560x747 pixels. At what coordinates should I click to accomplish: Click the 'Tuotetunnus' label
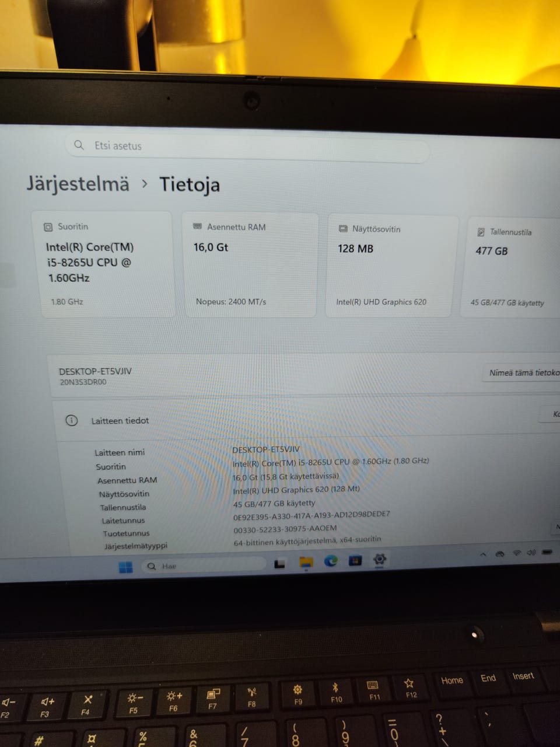127,533
